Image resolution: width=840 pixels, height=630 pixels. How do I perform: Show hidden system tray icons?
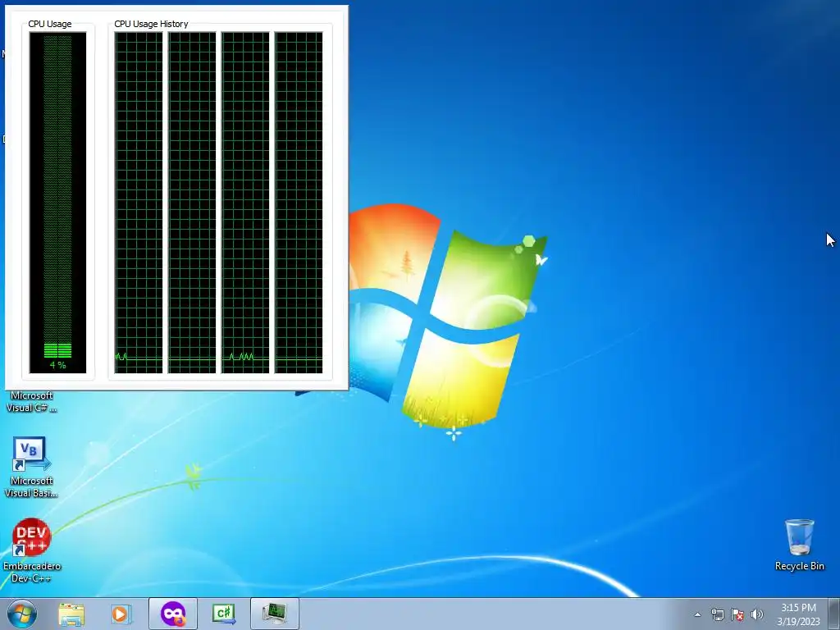[x=697, y=614]
